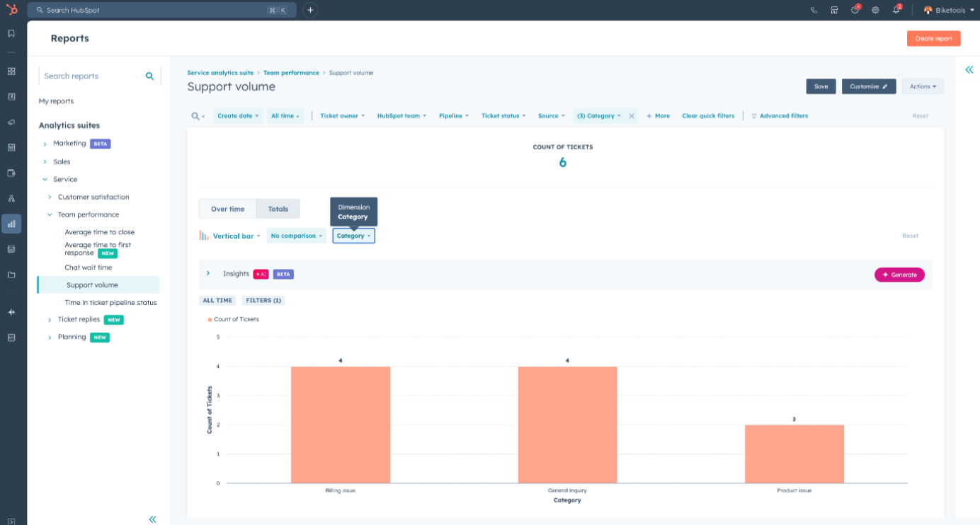The width and height of the screenshot is (980, 525).
Task: Remove the Category quick filter
Action: 632,116
